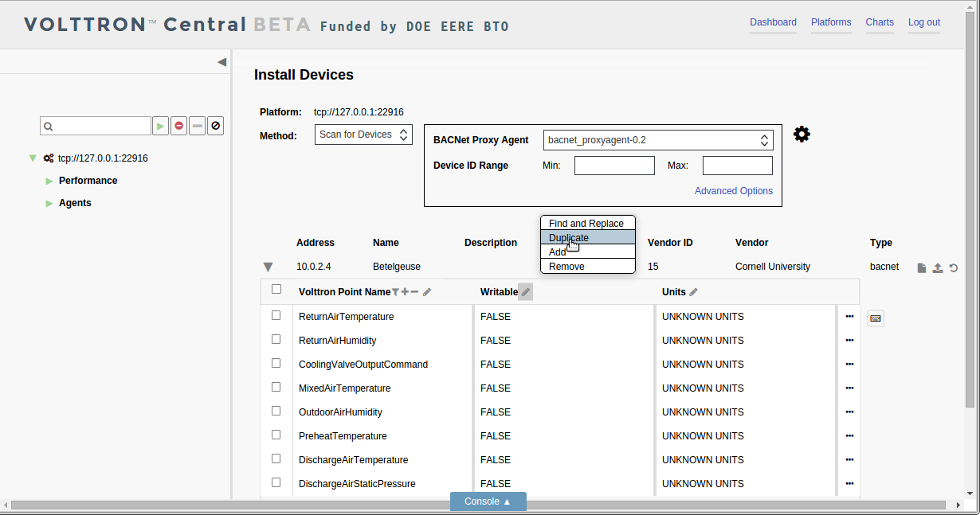Click the ReturnAirTemperature point name cell
This screenshot has width=980, height=515.
[x=382, y=317]
